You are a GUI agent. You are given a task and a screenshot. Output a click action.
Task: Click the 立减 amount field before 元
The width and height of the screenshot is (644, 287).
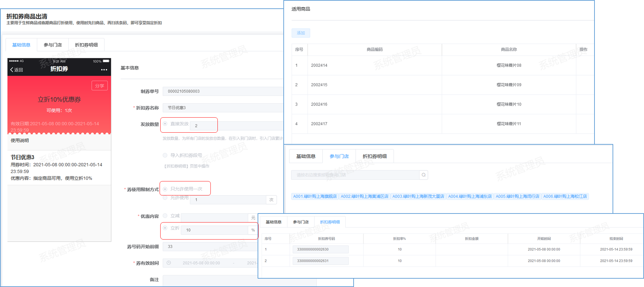pos(214,218)
